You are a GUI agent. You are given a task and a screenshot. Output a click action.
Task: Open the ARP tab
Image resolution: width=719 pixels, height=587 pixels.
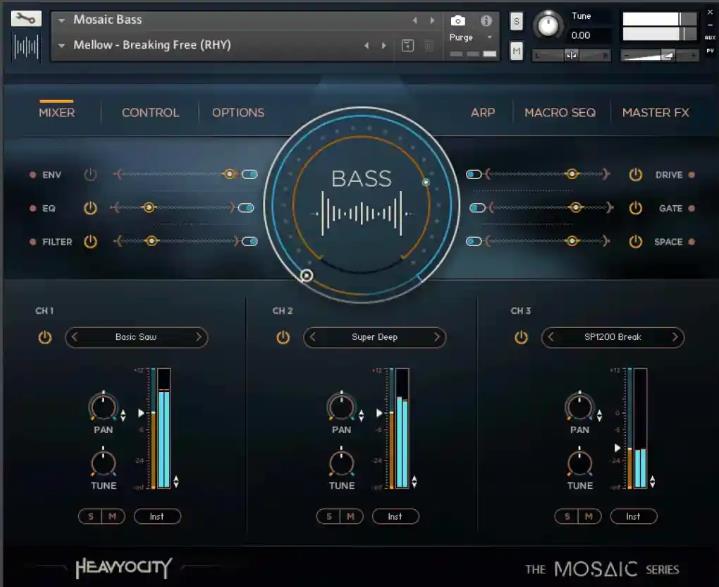483,113
